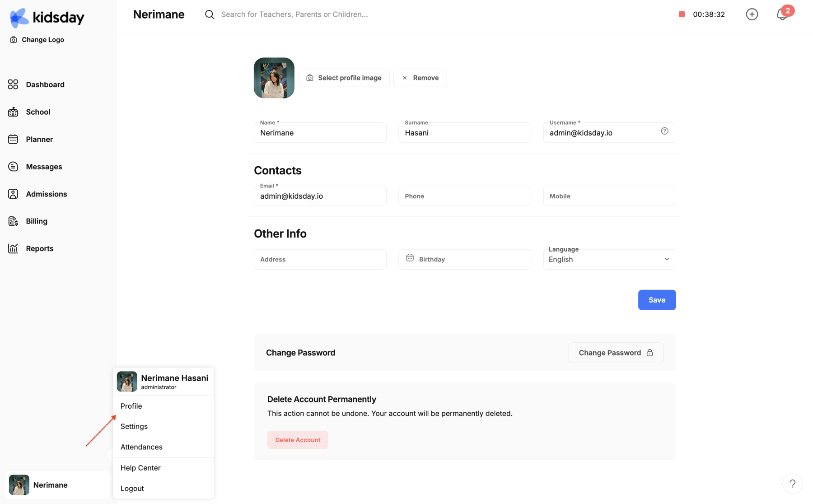Click the profile photo thumbnail

(x=274, y=78)
